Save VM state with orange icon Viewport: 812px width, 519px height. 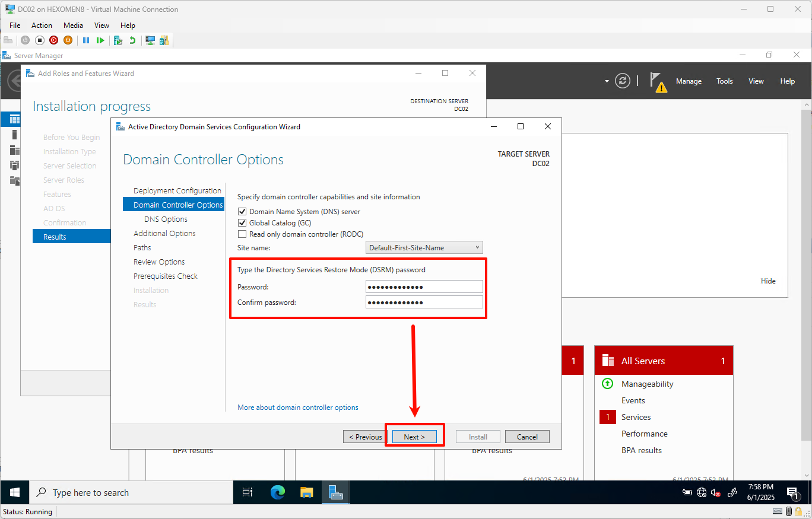[x=68, y=40]
